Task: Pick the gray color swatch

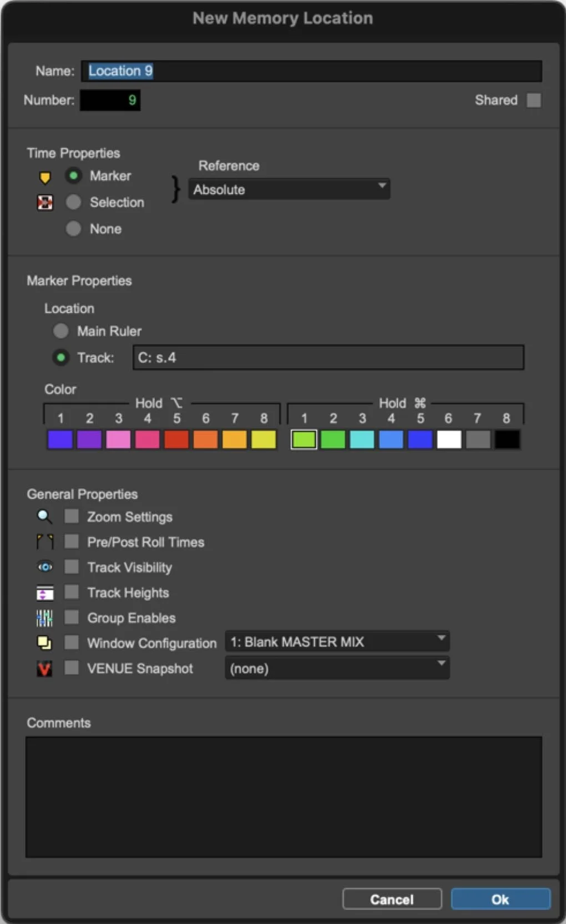Action: click(478, 440)
